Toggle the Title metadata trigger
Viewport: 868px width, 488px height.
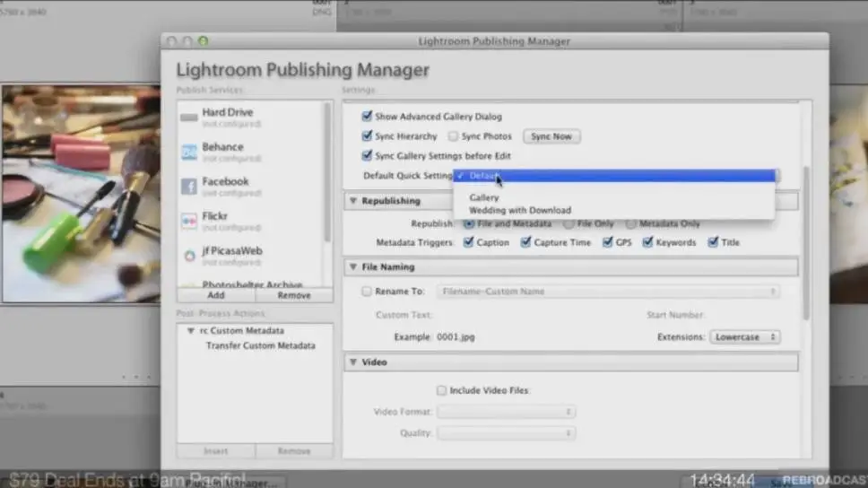(713, 242)
